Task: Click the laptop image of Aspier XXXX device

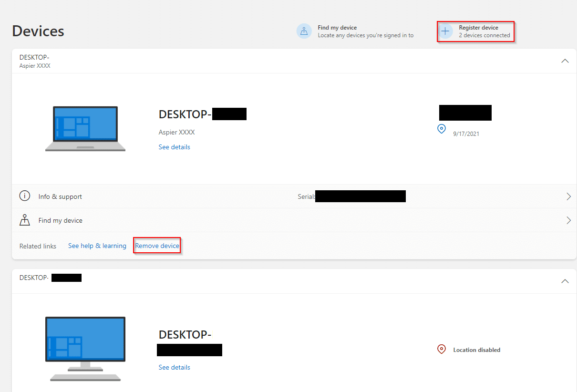Action: click(85, 129)
